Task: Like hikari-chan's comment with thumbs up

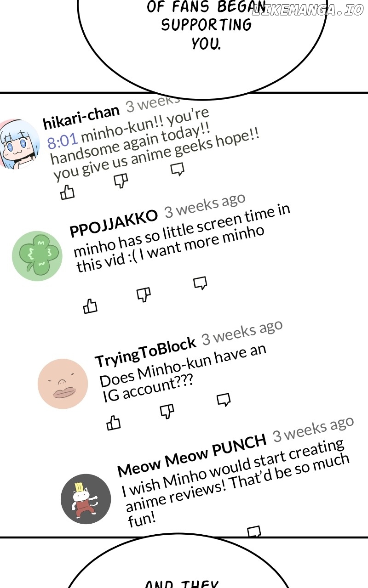Action: click(x=68, y=192)
